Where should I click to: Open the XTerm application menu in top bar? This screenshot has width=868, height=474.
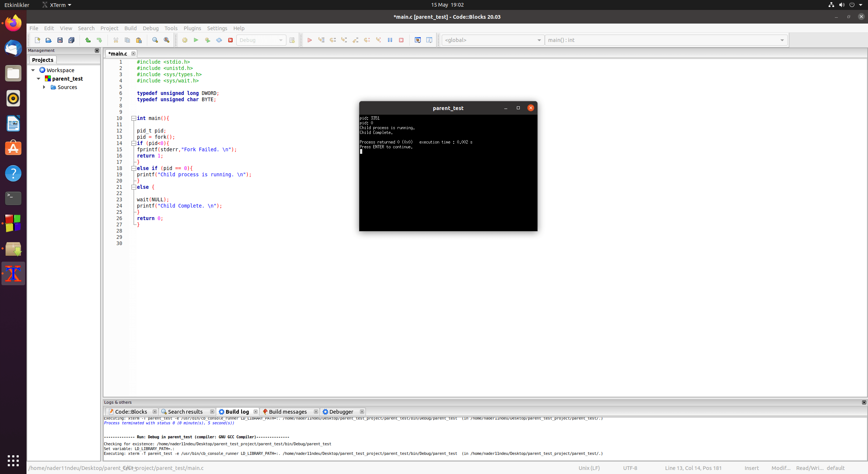(57, 5)
